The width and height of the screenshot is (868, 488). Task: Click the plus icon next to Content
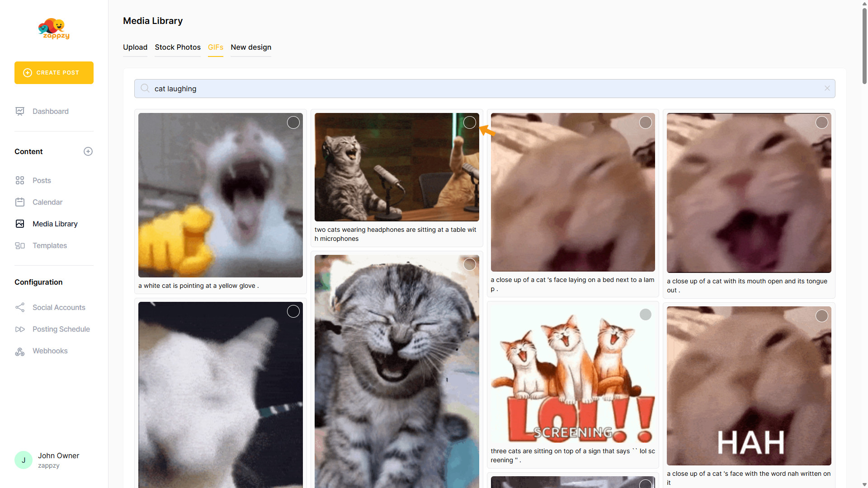tap(88, 151)
